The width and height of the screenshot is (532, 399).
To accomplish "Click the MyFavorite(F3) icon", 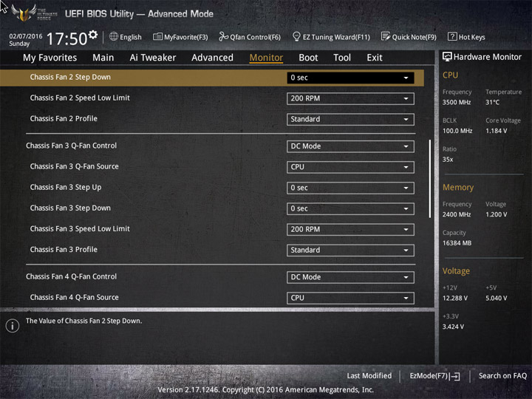I will [158, 36].
